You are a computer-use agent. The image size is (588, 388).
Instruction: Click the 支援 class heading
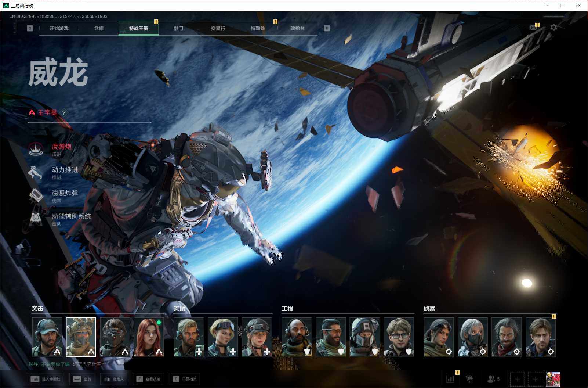point(179,309)
